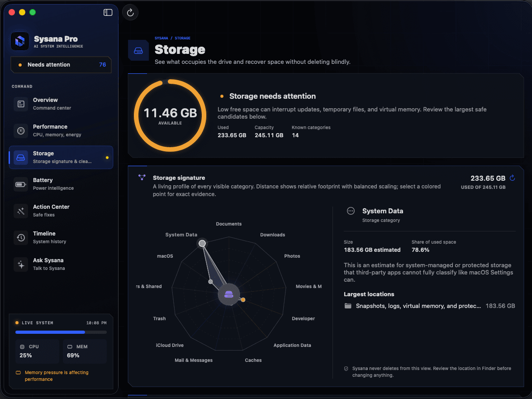The height and width of the screenshot is (399, 532).
Task: Click the 76 attention count
Action: 102,64
